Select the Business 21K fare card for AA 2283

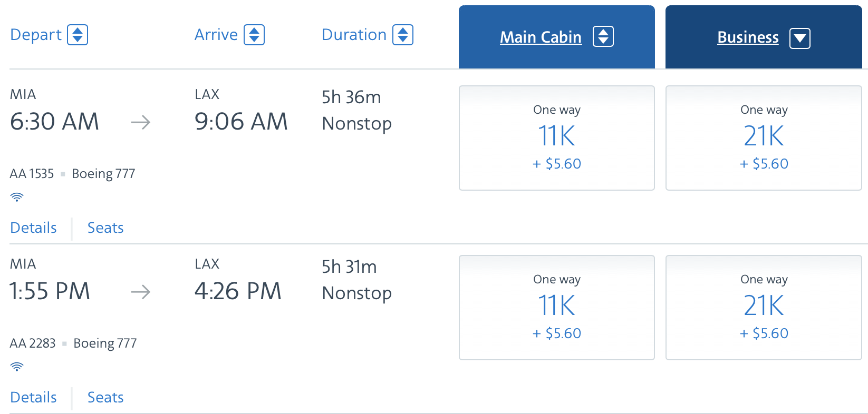[764, 307]
